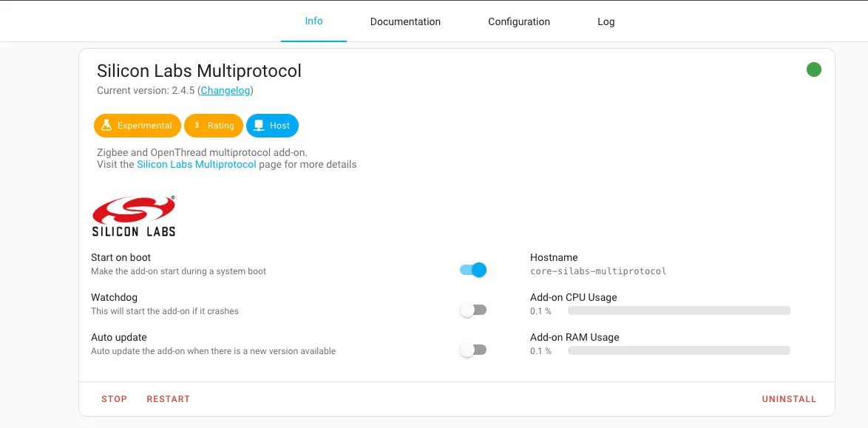
Task: Click the Auto update description text
Action: [x=213, y=351]
